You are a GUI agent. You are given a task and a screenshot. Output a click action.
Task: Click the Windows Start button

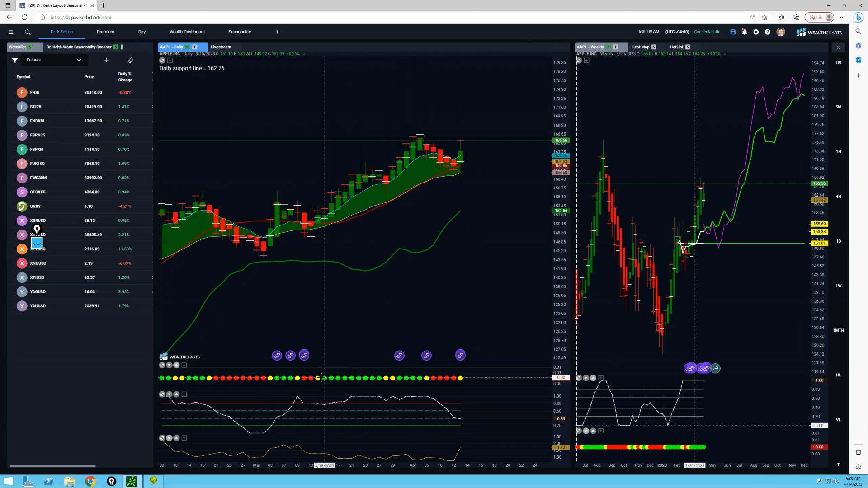8,481
